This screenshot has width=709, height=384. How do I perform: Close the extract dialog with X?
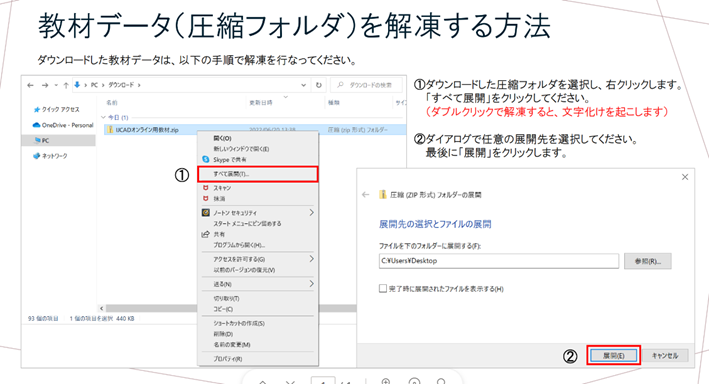click(x=685, y=177)
